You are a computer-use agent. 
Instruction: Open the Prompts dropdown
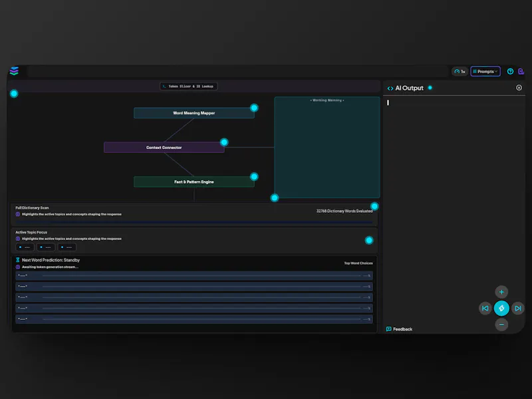pos(485,71)
